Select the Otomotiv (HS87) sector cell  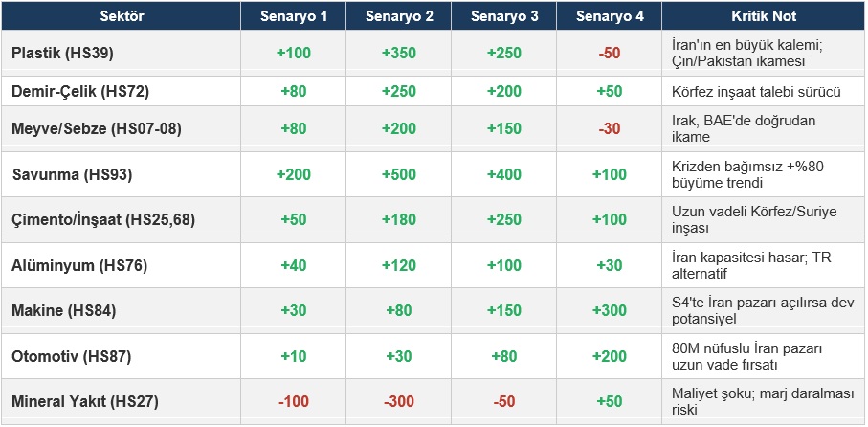pos(72,356)
